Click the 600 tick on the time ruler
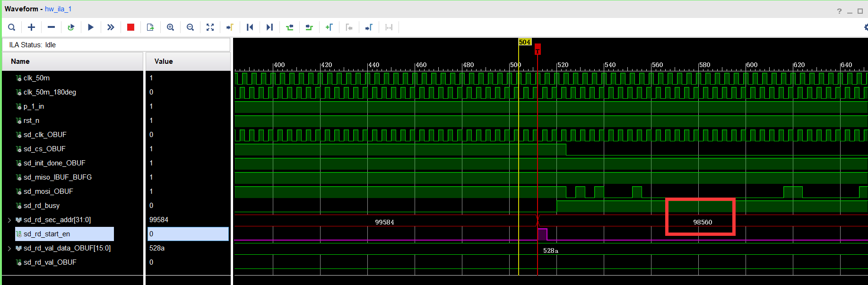This screenshot has width=868, height=285. pyautogui.click(x=751, y=65)
